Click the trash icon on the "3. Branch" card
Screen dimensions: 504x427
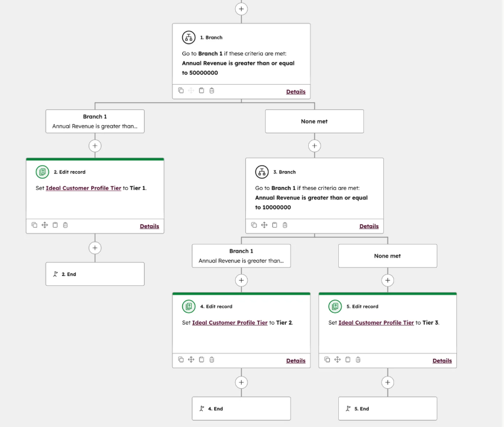tap(285, 225)
